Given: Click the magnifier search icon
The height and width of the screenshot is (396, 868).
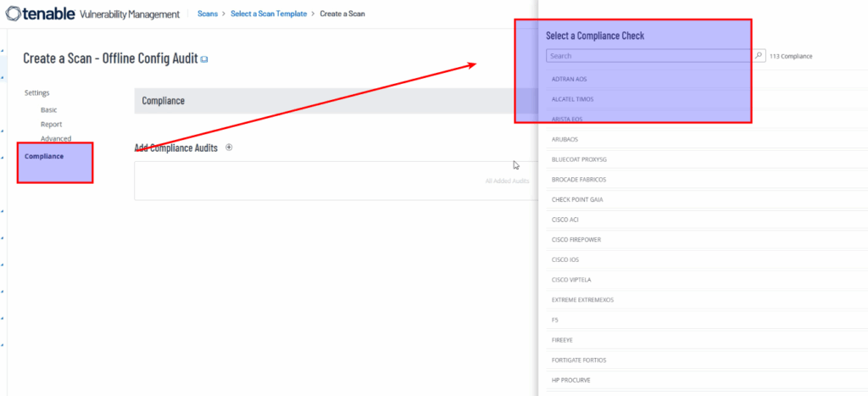Looking at the screenshot, I should (759, 56).
